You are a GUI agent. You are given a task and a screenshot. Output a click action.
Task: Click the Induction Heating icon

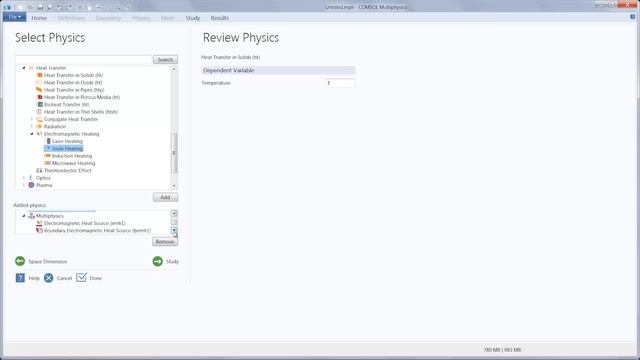click(48, 156)
